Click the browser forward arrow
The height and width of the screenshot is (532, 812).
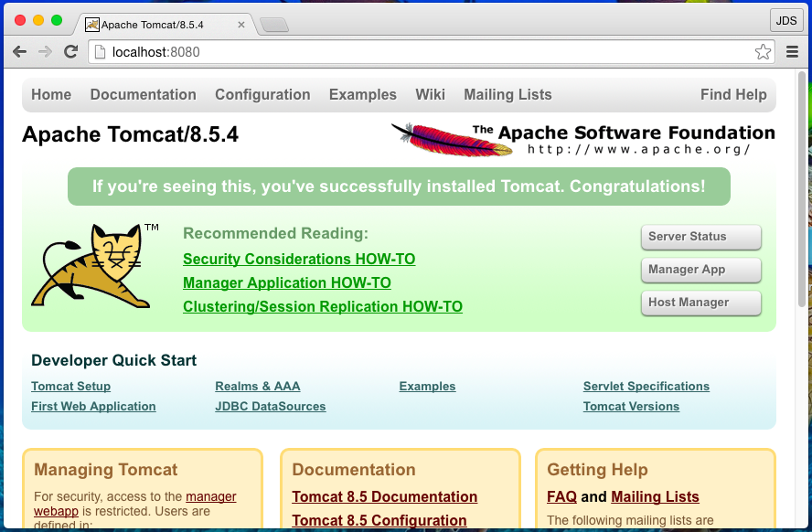tap(45, 52)
